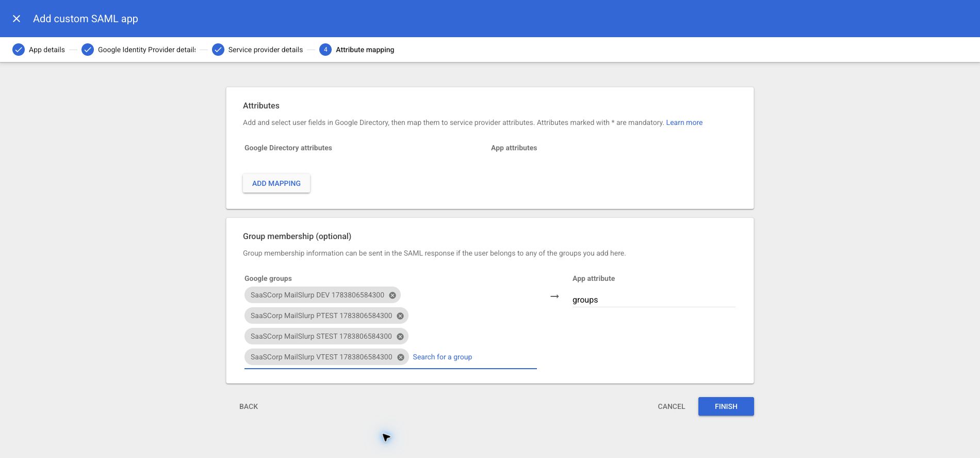Image resolution: width=980 pixels, height=458 pixels.
Task: Click the FINISH button
Action: coord(726,406)
